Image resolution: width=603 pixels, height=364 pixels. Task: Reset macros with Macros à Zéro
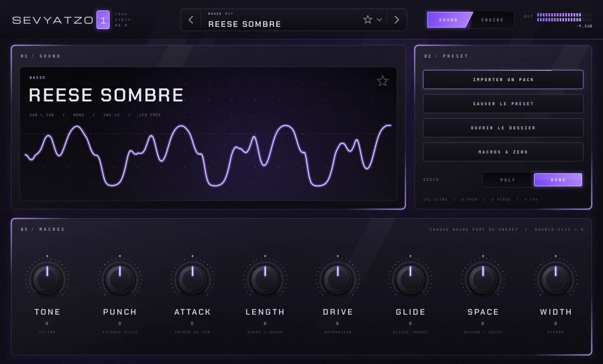503,152
